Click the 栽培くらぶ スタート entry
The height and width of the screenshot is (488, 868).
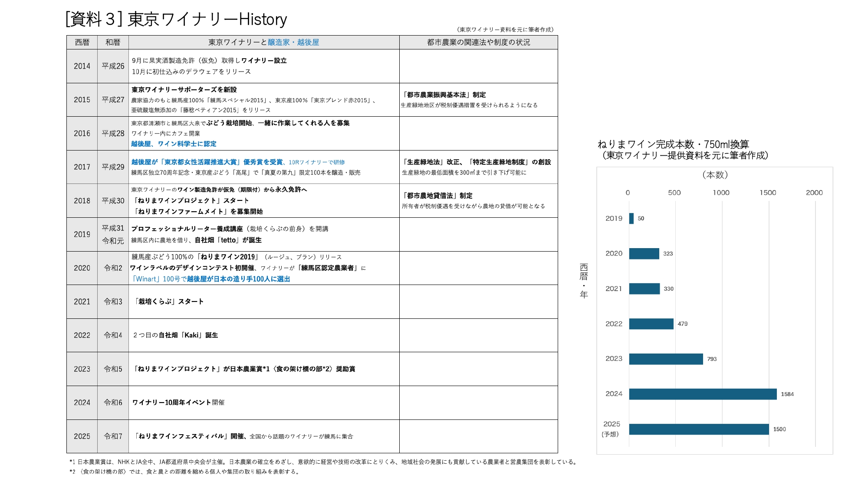point(168,301)
